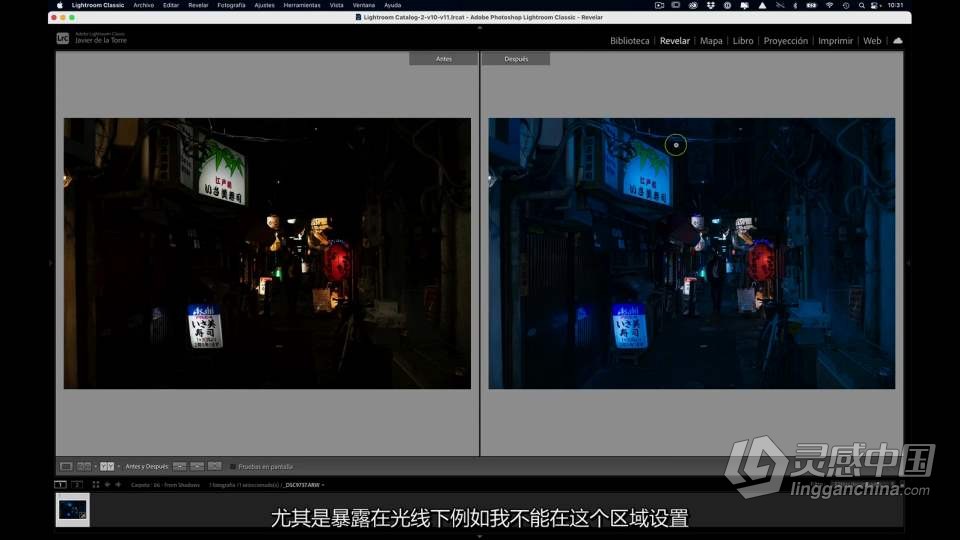Open the Lightroom Classic app menu
This screenshot has height=540, width=960.
[x=98, y=5]
